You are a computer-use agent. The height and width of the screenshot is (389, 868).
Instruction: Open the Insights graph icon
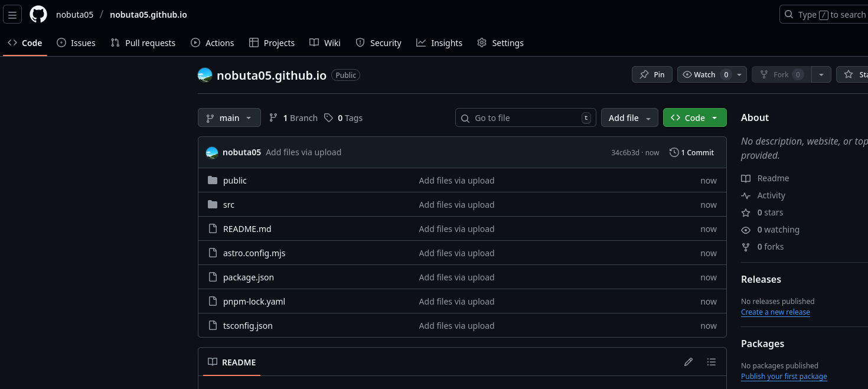(421, 43)
